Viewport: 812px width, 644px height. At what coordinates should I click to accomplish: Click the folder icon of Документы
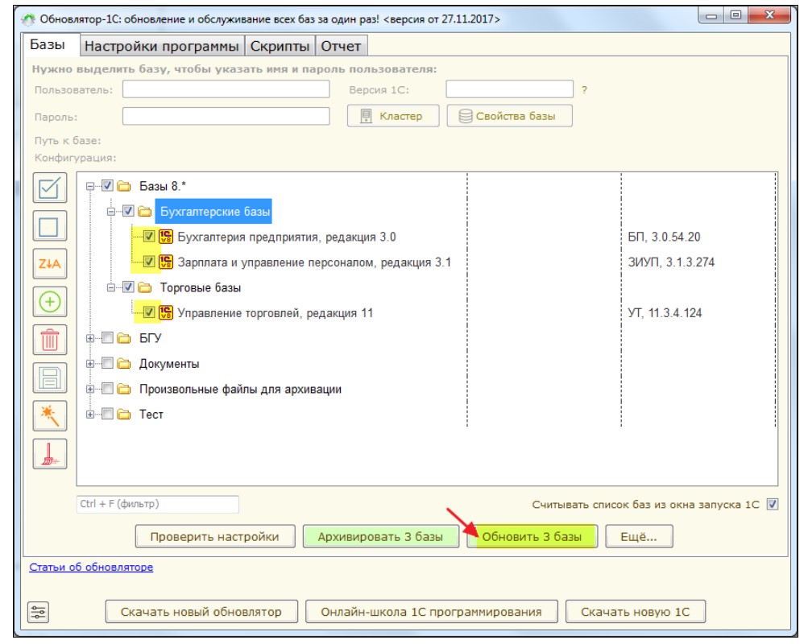tap(124, 363)
